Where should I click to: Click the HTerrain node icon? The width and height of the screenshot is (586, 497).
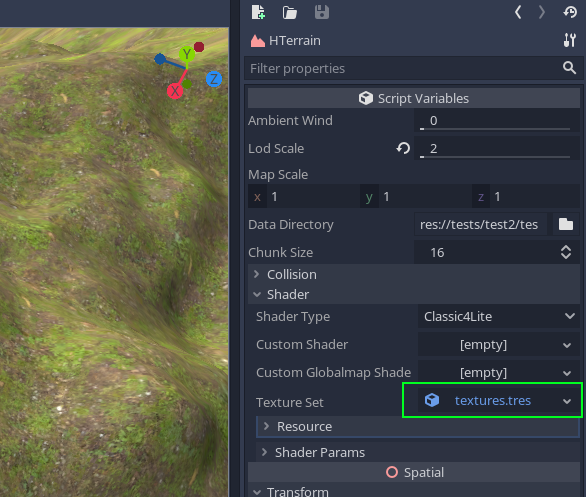(x=258, y=40)
